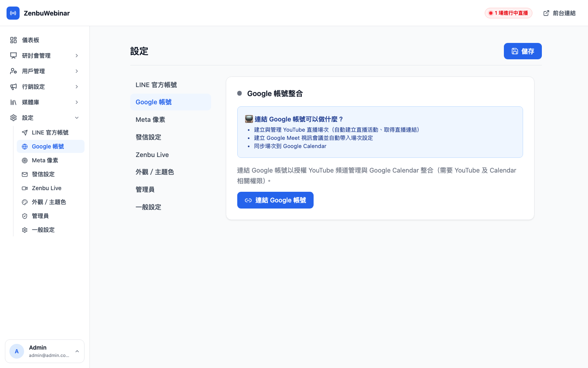This screenshot has height=368, width=588.
Task: Click the camera icon beside Zenbu Live
Action: click(x=25, y=188)
